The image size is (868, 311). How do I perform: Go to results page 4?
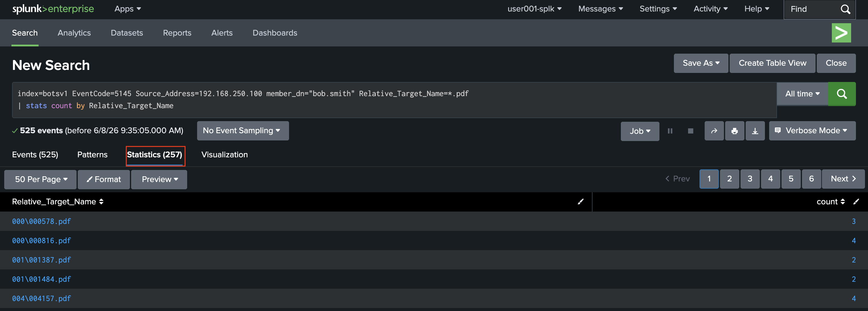[771, 179]
